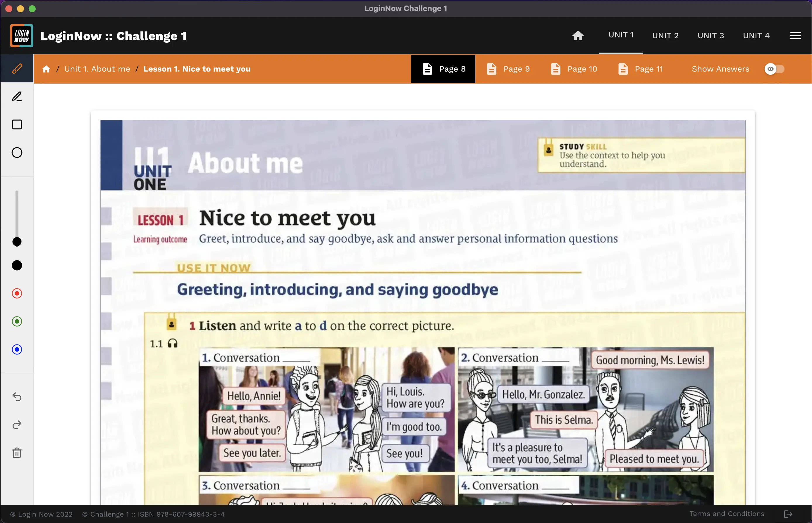Play audio 1.1 headphones icon
This screenshot has height=523, width=812.
point(173,343)
